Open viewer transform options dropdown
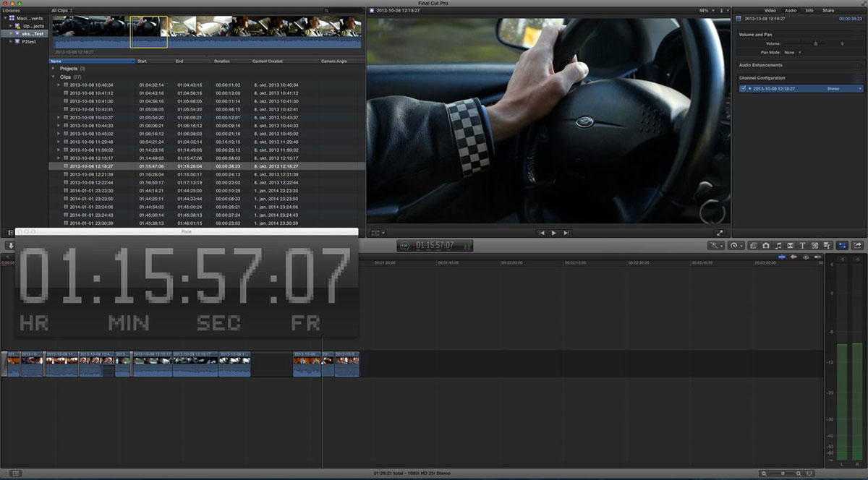Viewport: 868px width, 480px height. (378, 233)
